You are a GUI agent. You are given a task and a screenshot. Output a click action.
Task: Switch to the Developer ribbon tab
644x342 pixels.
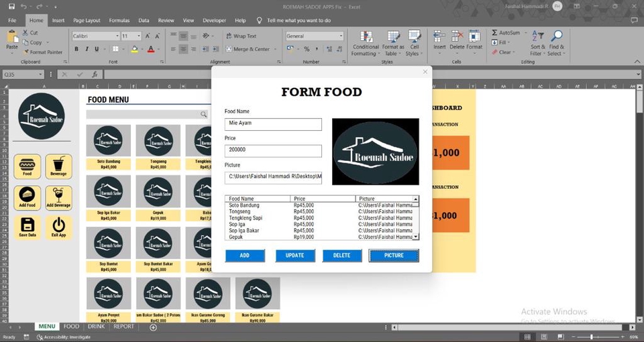click(x=215, y=20)
